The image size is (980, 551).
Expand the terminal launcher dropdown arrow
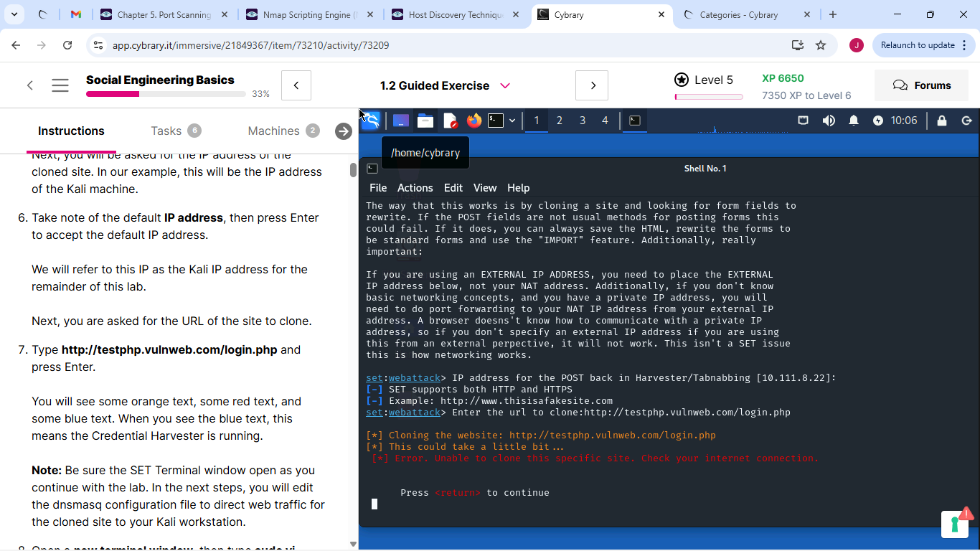[x=512, y=121]
